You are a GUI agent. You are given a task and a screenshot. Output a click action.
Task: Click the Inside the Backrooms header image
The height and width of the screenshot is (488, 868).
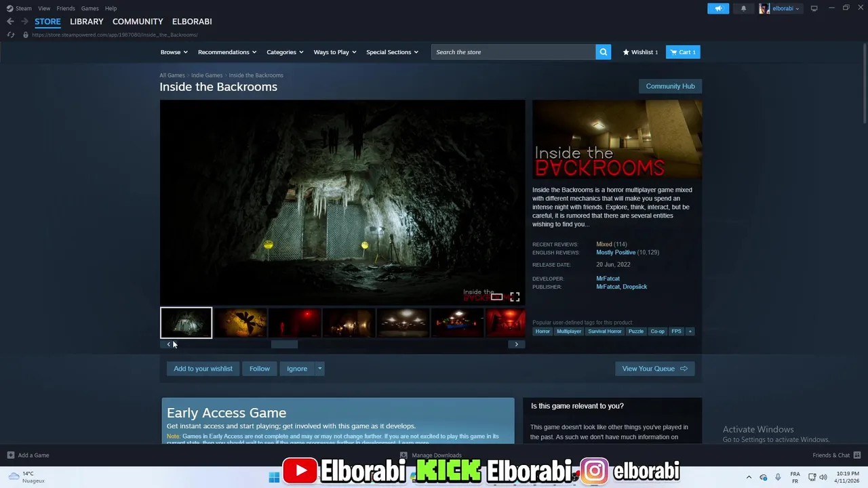[617, 140]
